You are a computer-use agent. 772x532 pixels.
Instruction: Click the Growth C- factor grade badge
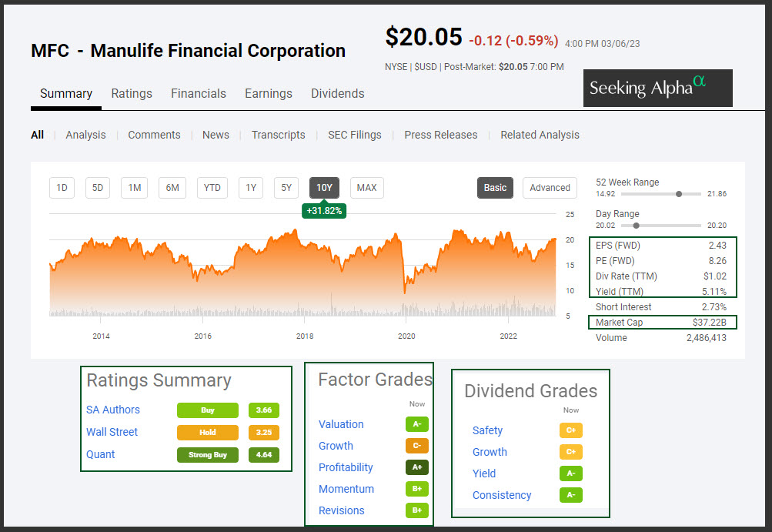pyautogui.click(x=417, y=446)
